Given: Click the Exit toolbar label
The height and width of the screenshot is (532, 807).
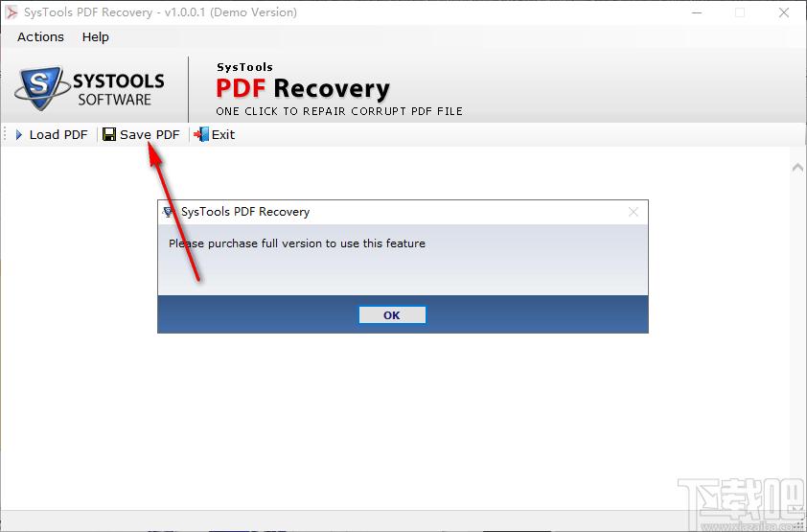Looking at the screenshot, I should pyautogui.click(x=223, y=135).
